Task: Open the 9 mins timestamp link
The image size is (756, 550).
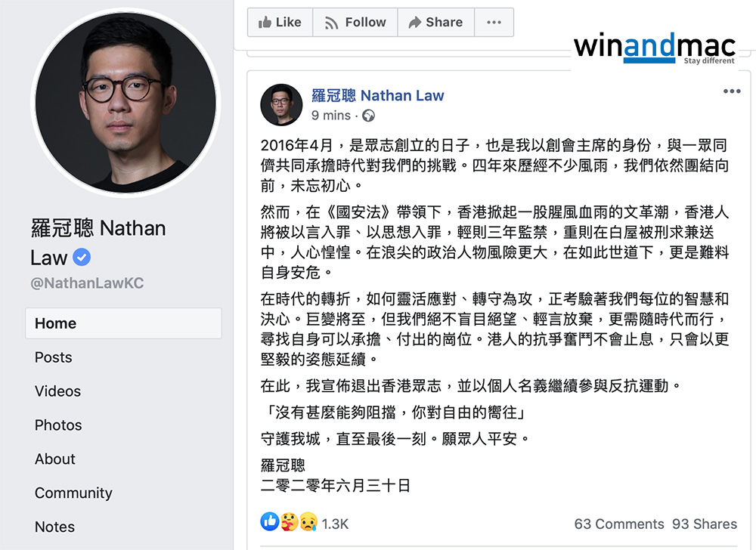Action: [x=331, y=116]
